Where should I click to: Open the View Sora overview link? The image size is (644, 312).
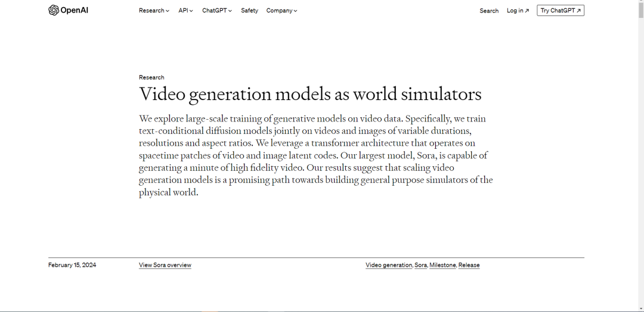165,265
